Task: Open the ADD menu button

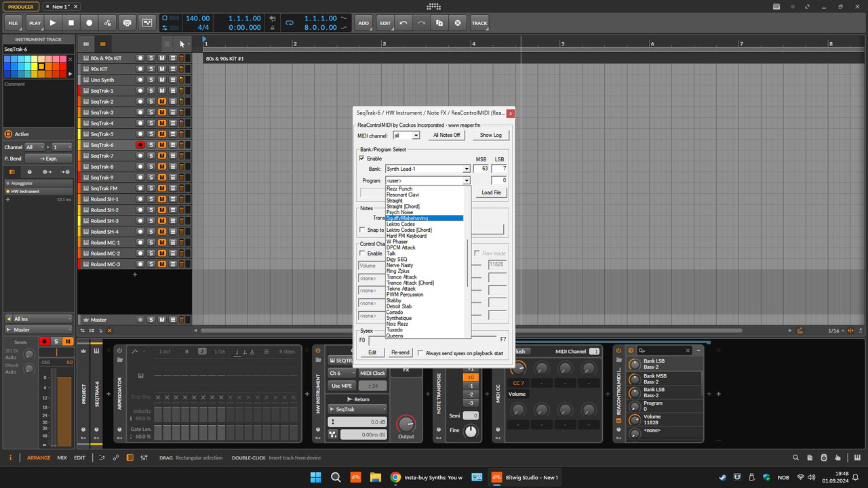Action: pos(363,23)
